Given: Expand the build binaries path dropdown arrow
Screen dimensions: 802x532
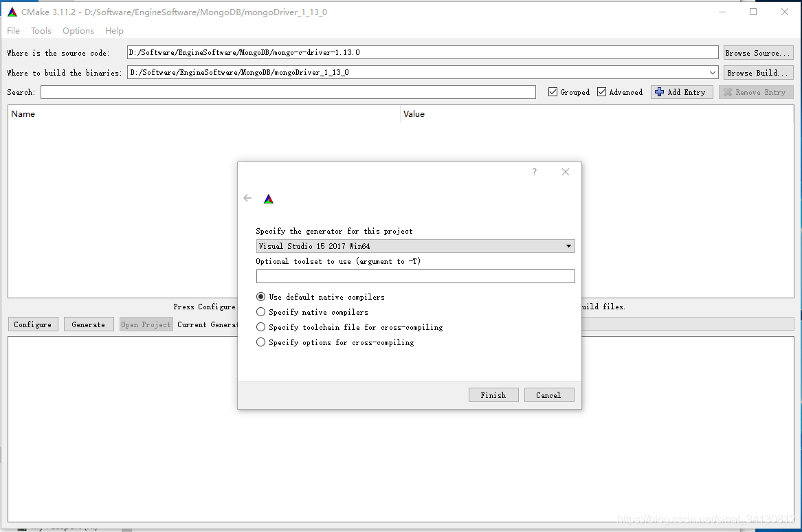Looking at the screenshot, I should 712,73.
